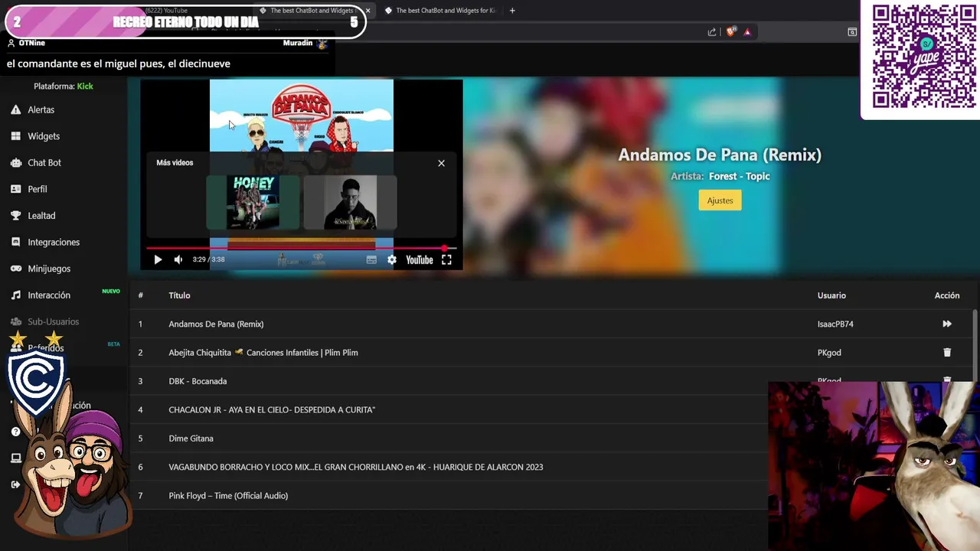This screenshot has width=980, height=551.
Task: Click the PKgod user in row 2
Action: (829, 353)
